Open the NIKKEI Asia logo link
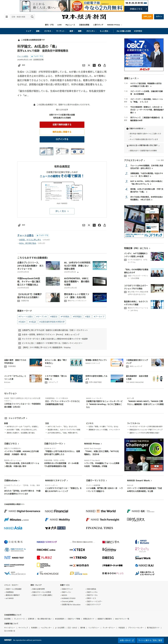This screenshot has height=644, width=168. 13,528
